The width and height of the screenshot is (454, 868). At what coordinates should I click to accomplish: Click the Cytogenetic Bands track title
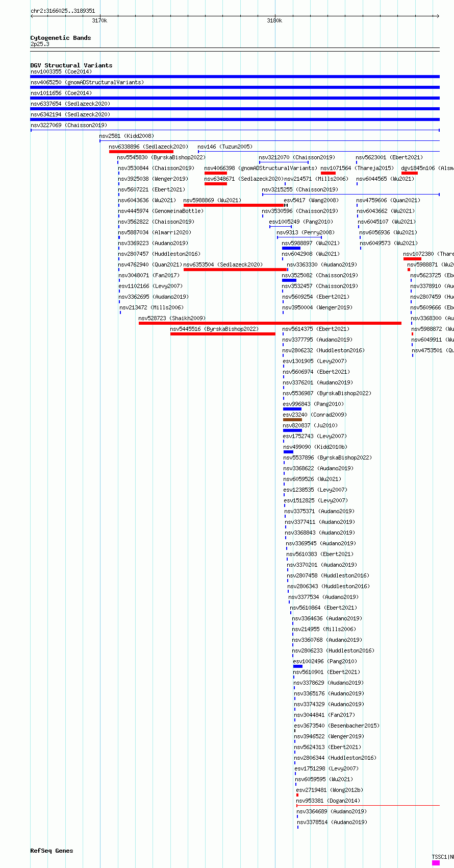(61, 38)
